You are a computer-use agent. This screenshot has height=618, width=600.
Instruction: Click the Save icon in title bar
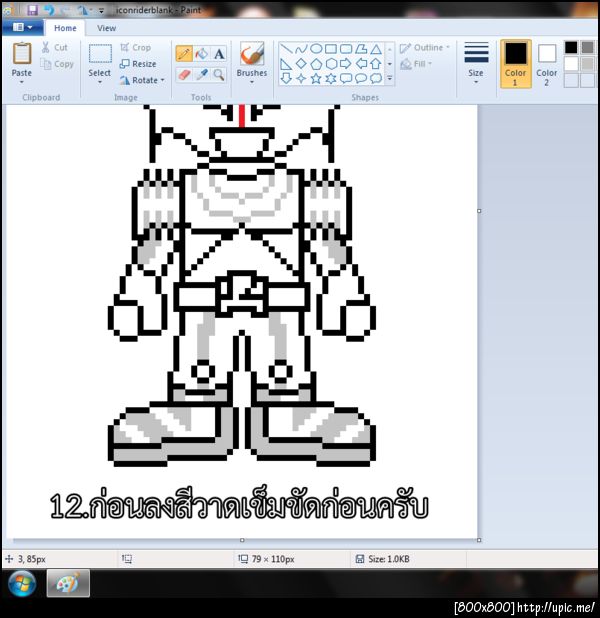coord(32,10)
